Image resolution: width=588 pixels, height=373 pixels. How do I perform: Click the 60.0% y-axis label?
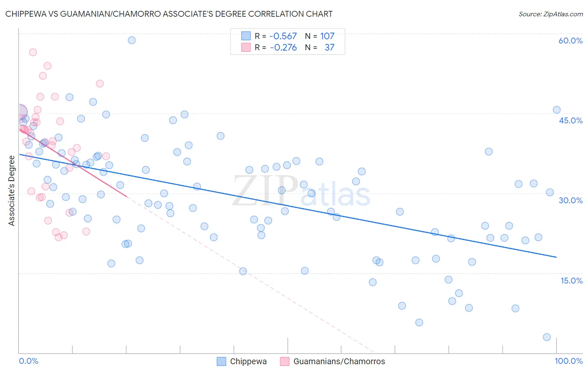click(570, 41)
